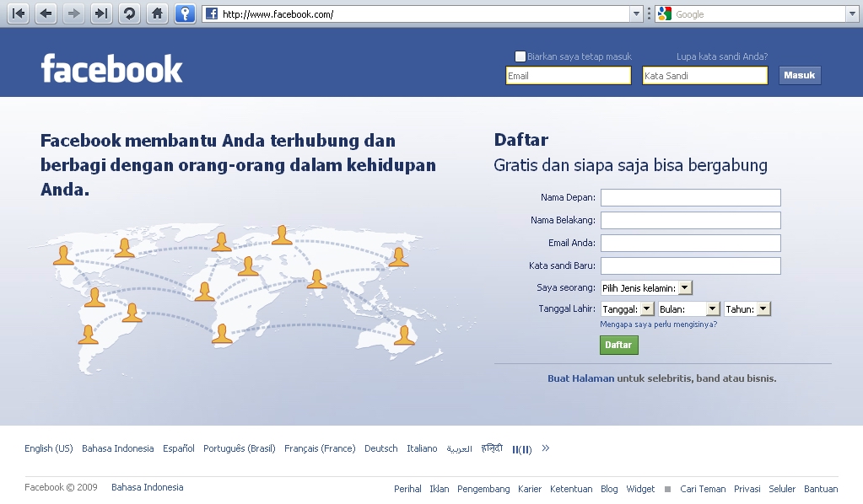The width and height of the screenshot is (863, 504).
Task: Focus the Kata Sandi login field
Action: (704, 76)
